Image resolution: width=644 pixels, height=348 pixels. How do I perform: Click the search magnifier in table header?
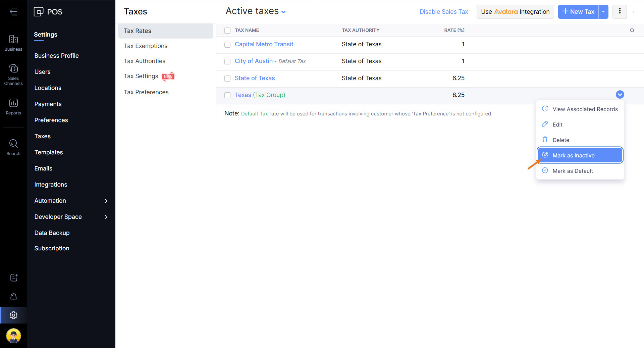click(632, 31)
